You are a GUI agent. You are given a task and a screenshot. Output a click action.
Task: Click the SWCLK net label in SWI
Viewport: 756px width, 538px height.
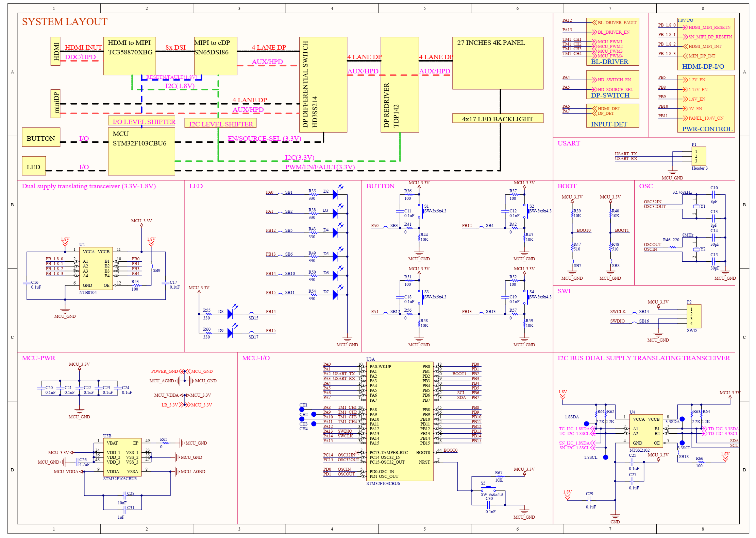point(618,311)
